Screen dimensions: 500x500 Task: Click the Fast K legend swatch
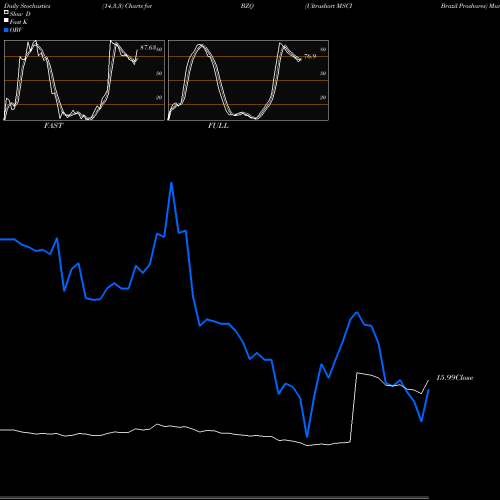click(6, 21)
